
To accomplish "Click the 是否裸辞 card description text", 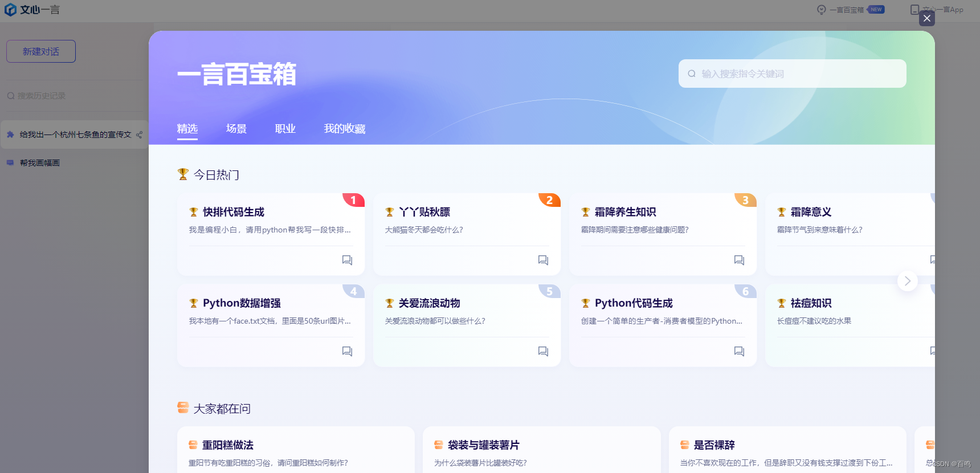I will [x=786, y=463].
